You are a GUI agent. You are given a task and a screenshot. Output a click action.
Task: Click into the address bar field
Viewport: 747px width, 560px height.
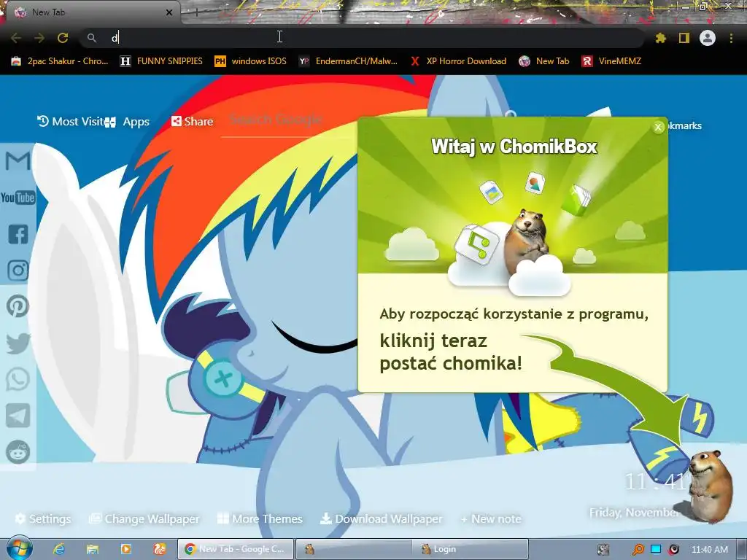click(x=362, y=38)
